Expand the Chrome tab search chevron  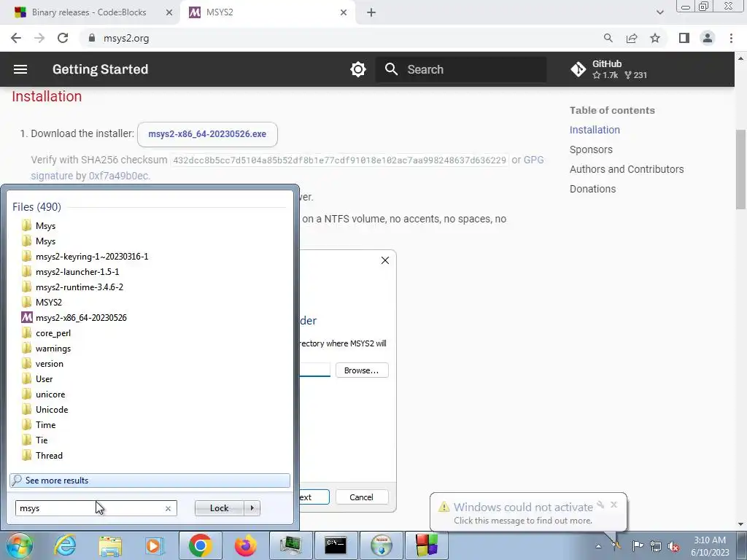(x=659, y=12)
